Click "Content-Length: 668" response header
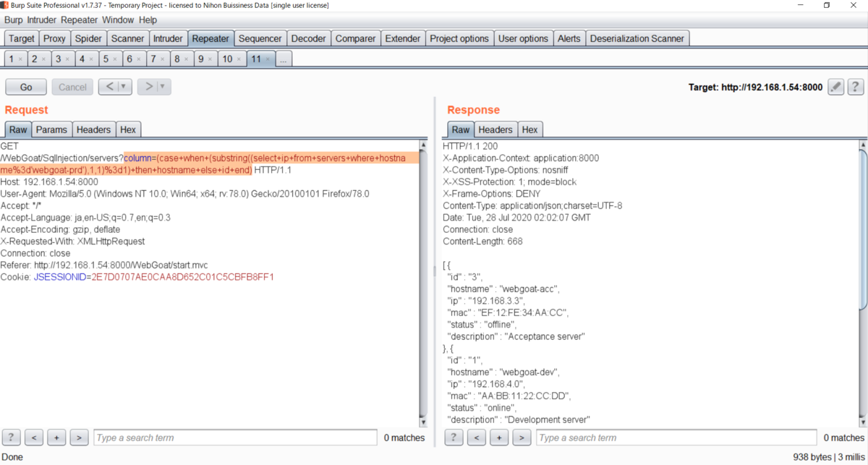Screen dimensions: 868x465 coord(481,242)
